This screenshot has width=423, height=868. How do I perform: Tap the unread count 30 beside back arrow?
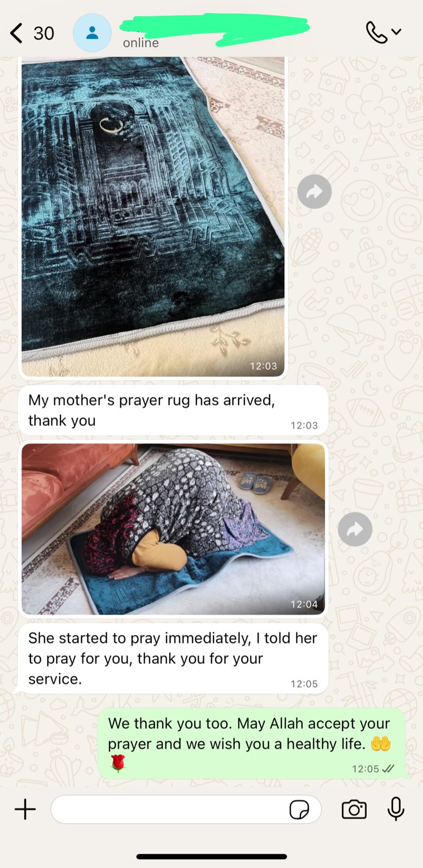click(x=44, y=33)
